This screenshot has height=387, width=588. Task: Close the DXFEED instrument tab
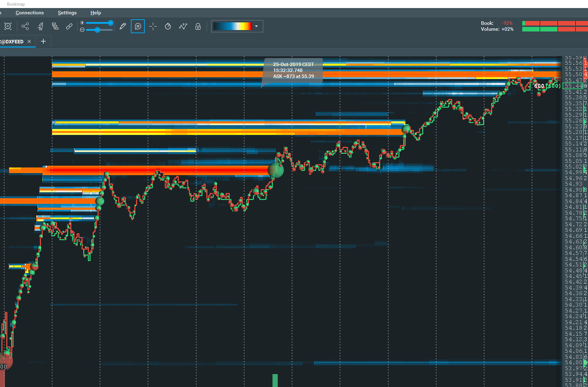point(29,41)
